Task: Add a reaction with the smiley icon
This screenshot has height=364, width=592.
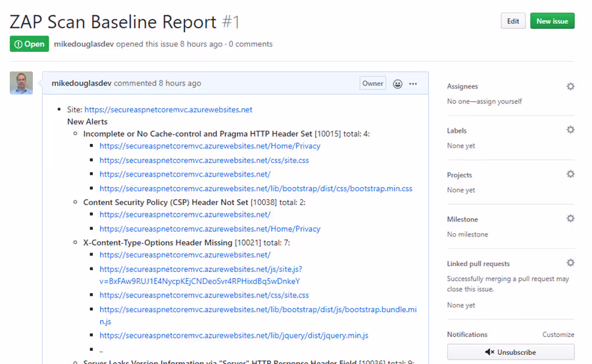Action: pos(397,83)
